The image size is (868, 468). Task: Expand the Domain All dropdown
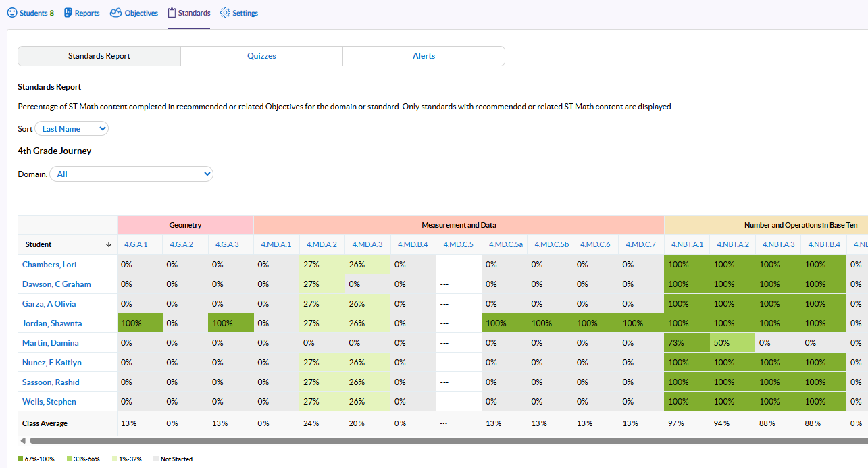pos(132,174)
